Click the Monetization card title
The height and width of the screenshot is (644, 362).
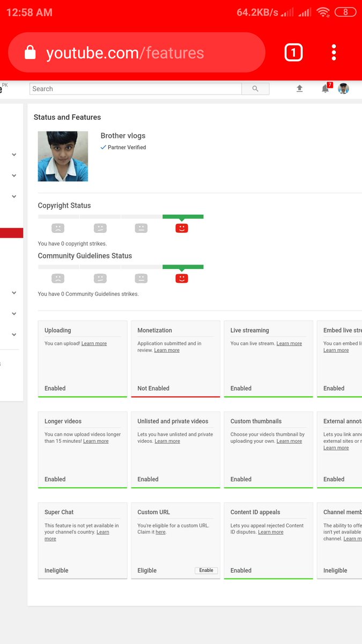coord(154,331)
